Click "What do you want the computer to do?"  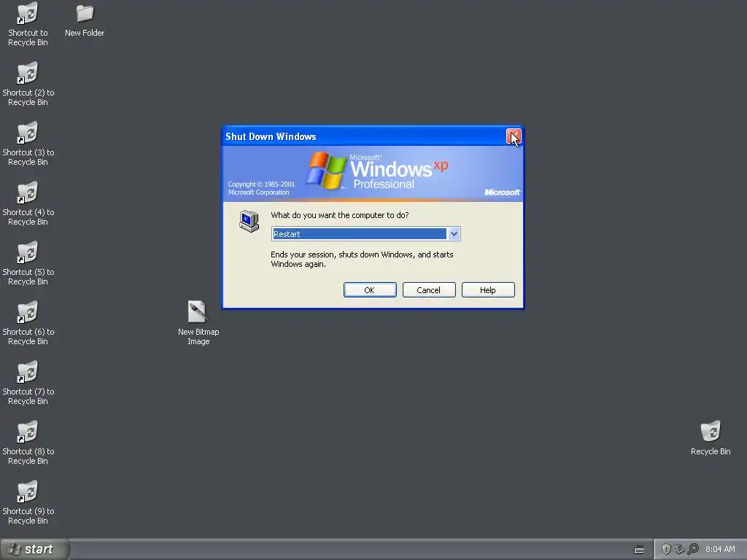pos(340,215)
